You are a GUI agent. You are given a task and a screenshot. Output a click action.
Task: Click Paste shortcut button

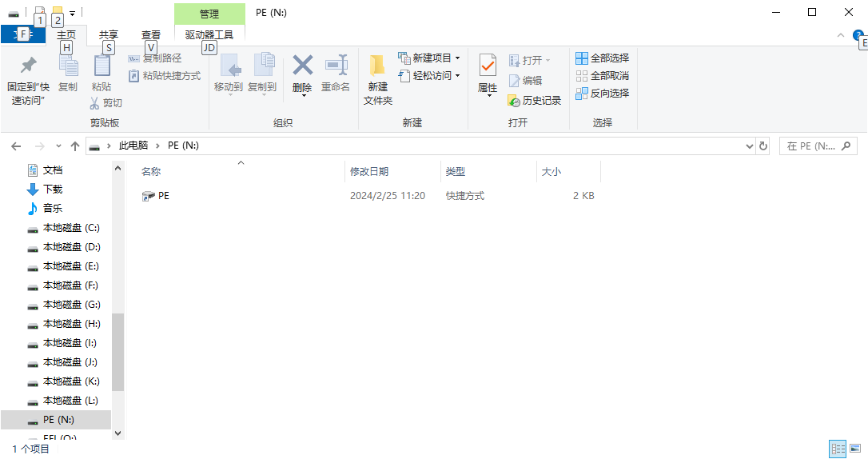[x=165, y=76]
